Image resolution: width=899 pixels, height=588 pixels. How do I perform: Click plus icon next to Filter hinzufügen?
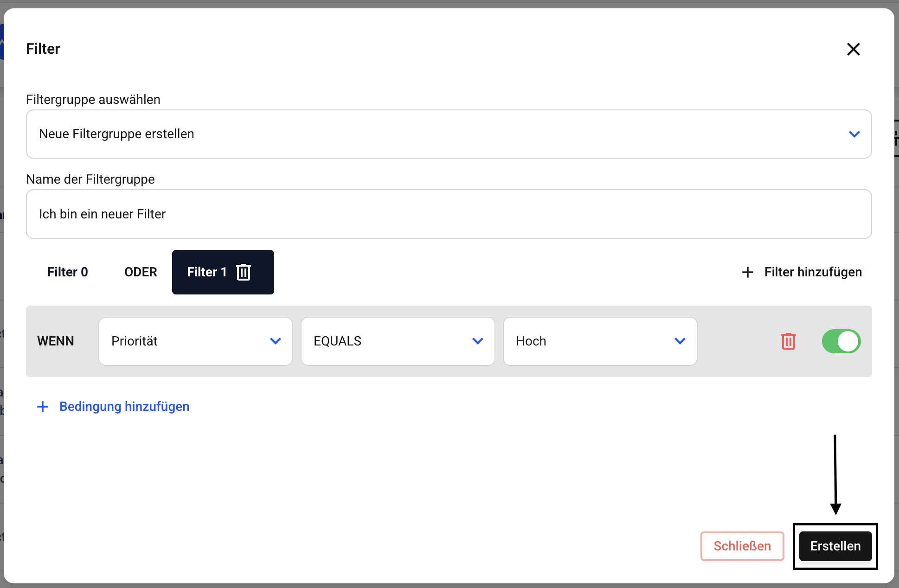point(747,272)
